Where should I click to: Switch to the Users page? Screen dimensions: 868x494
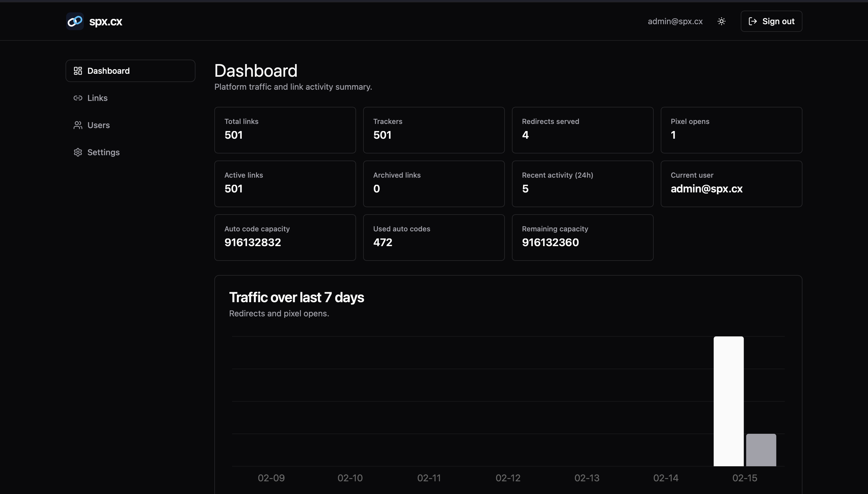pyautogui.click(x=98, y=125)
